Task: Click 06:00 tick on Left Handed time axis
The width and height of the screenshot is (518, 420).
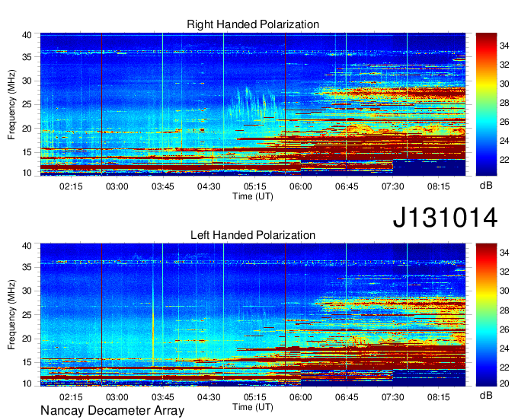Action: (301, 397)
